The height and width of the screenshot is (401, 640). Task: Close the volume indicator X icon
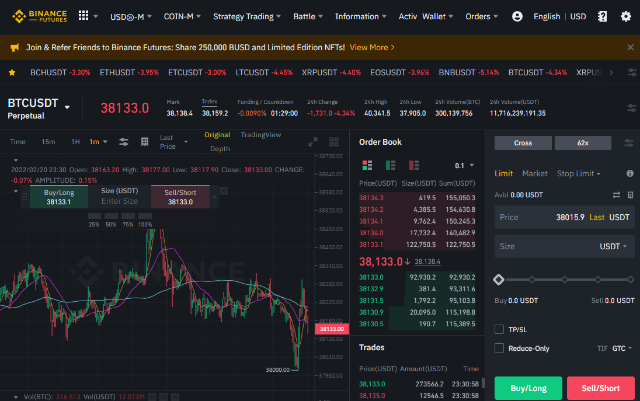175,397
